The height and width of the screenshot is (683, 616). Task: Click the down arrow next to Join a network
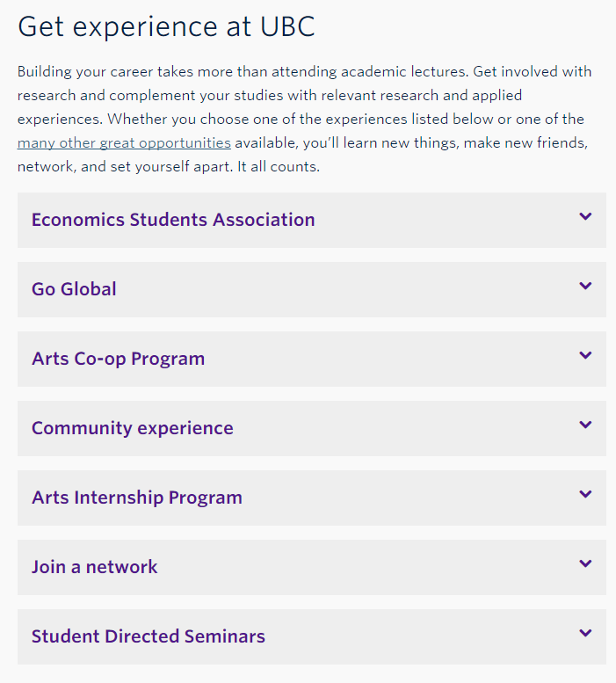click(x=585, y=564)
